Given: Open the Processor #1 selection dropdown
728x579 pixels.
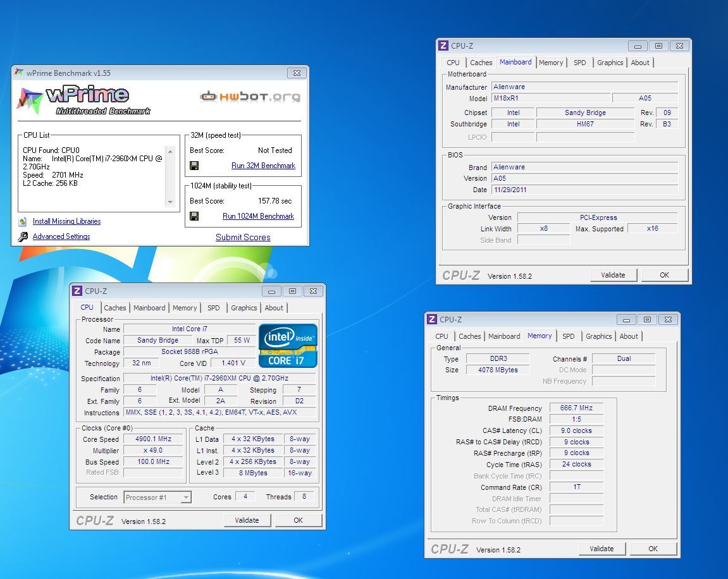Looking at the screenshot, I should pos(186,497).
